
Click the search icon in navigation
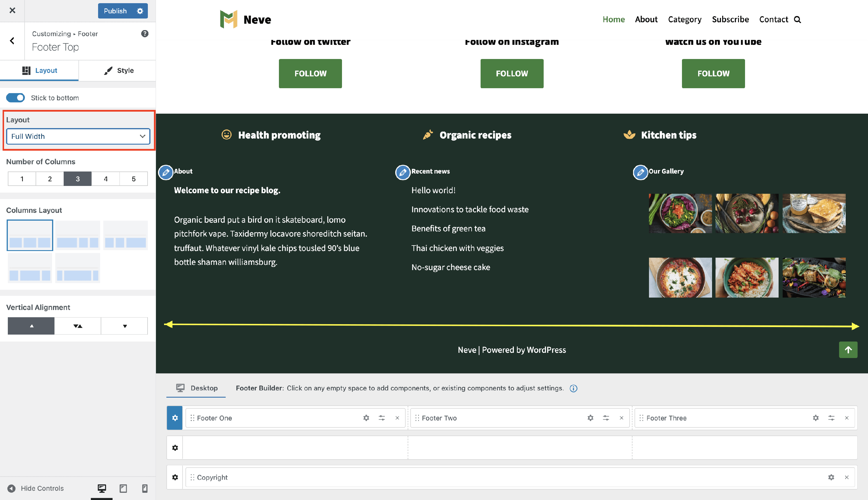point(797,20)
